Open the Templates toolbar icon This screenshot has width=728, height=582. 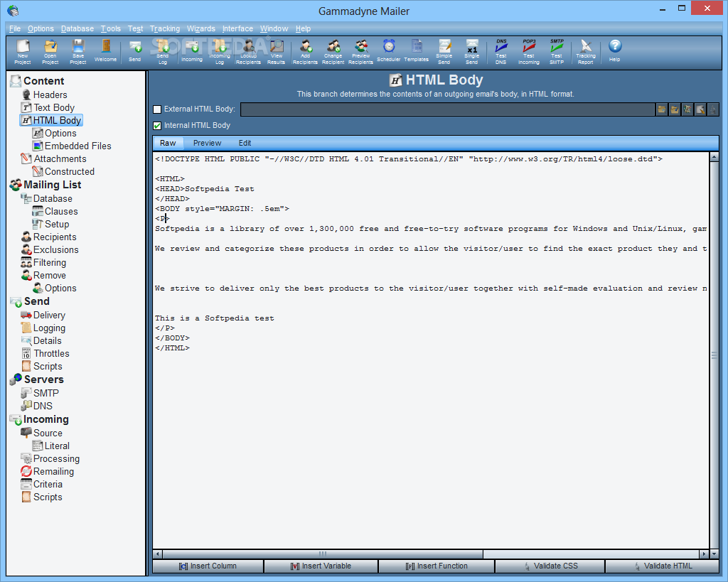(417, 50)
